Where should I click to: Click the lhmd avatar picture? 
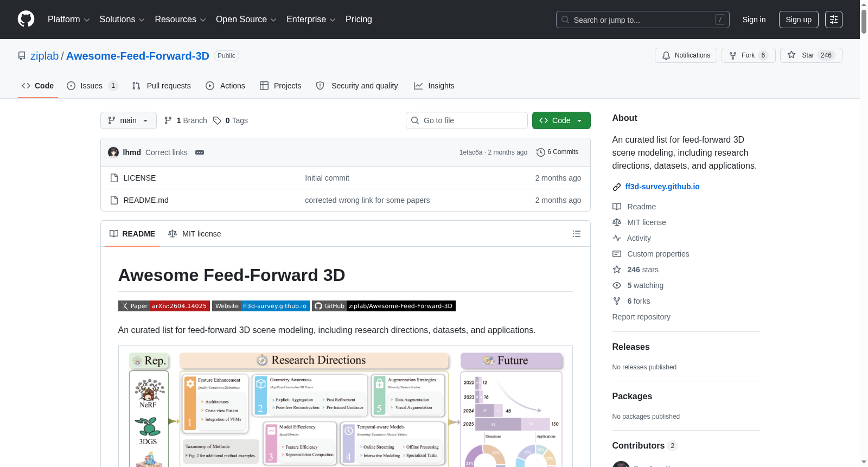click(113, 152)
